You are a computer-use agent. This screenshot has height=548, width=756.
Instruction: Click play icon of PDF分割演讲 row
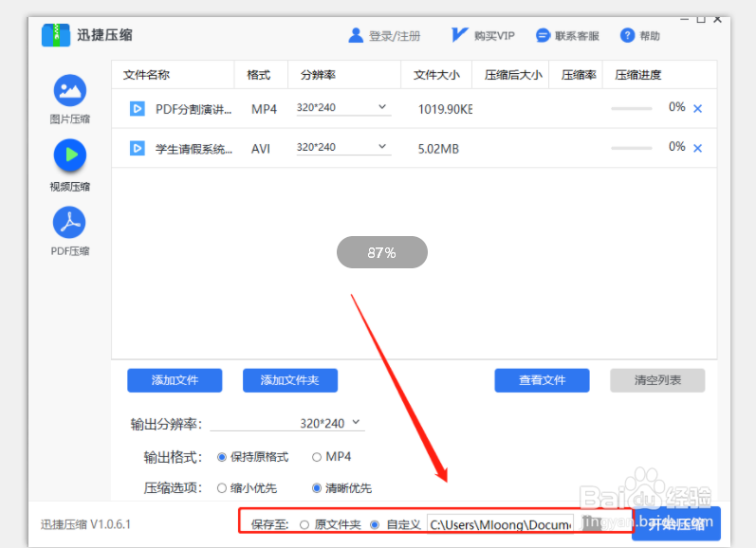tap(138, 108)
